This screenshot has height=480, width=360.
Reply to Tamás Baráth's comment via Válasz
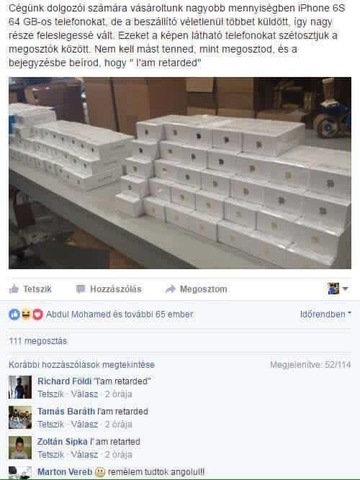(85, 424)
